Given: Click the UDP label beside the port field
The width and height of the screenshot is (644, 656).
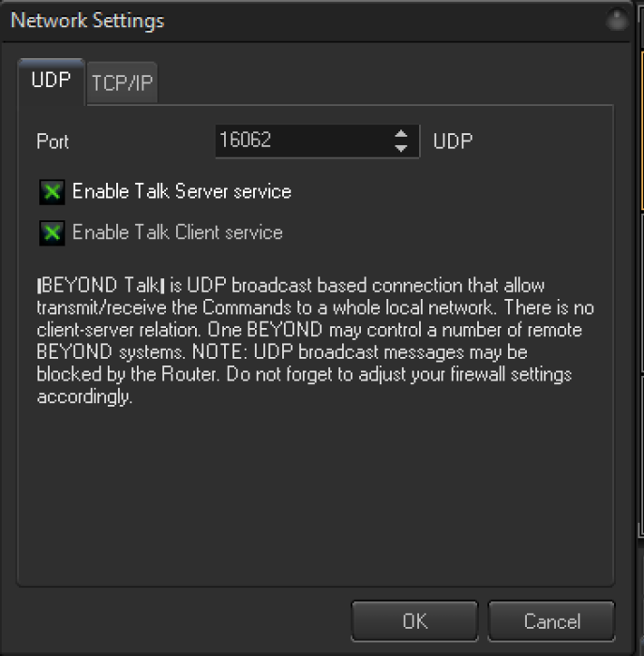Looking at the screenshot, I should pyautogui.click(x=453, y=142).
